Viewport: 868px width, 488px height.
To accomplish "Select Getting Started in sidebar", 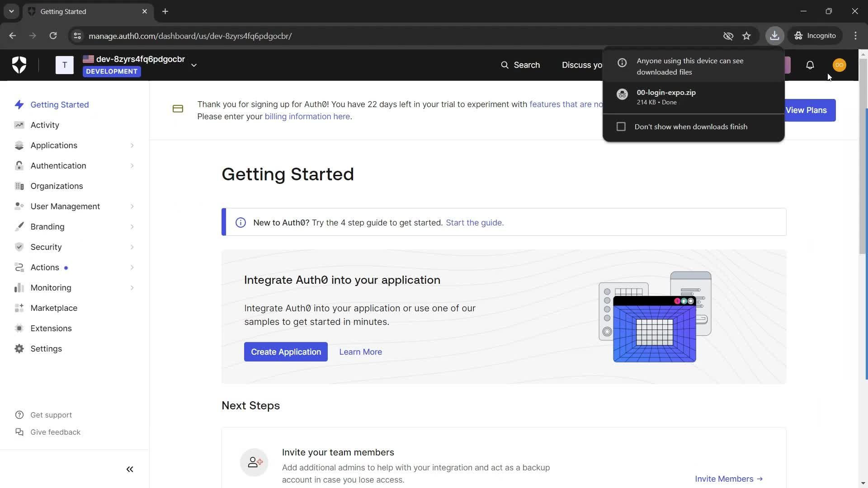I will pyautogui.click(x=60, y=105).
